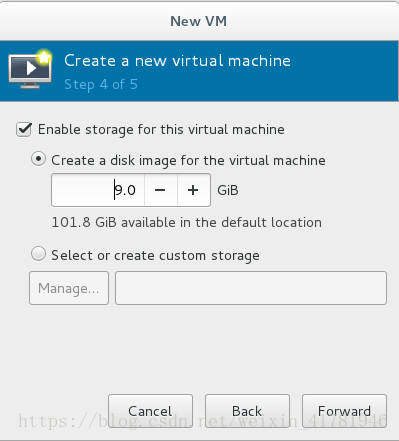Screen dimensions: 399x441
Task: Select Create a disk image radio button
Action: (38, 159)
